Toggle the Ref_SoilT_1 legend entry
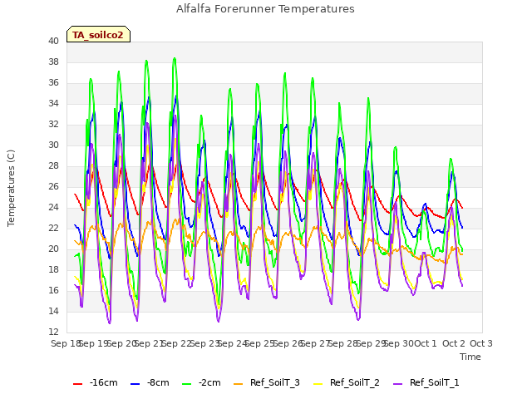The height and width of the screenshot is (399, 532). [x=426, y=382]
